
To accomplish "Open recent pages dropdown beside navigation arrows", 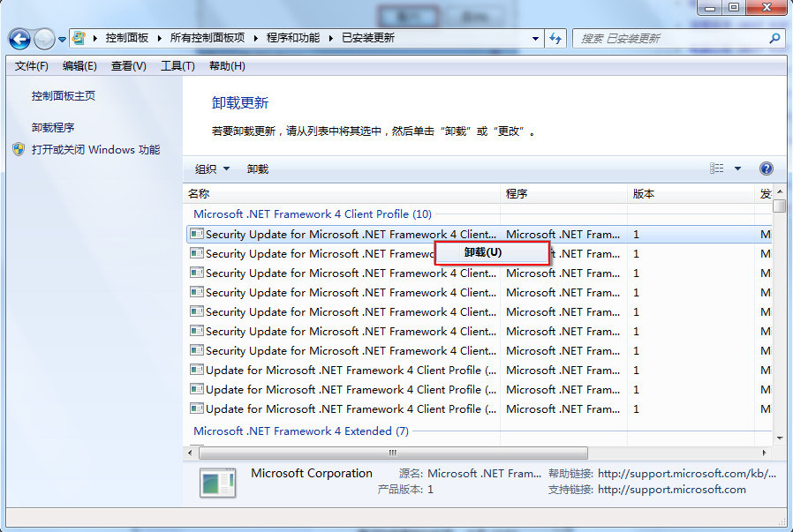I will point(62,39).
